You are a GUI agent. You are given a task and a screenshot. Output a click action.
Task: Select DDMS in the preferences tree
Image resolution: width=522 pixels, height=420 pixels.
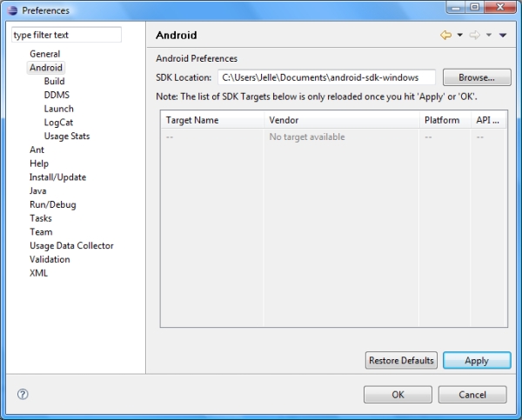click(57, 96)
